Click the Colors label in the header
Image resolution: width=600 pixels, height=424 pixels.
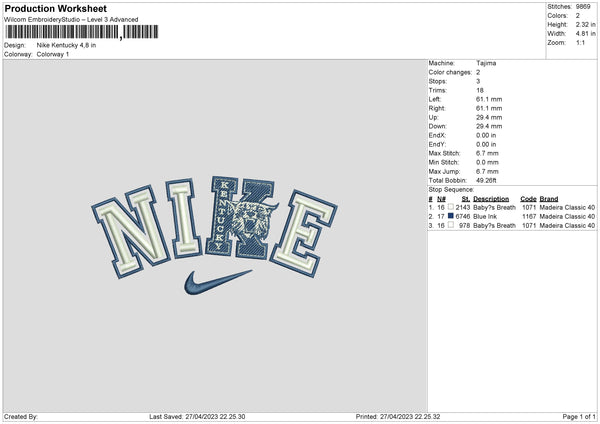pos(557,16)
